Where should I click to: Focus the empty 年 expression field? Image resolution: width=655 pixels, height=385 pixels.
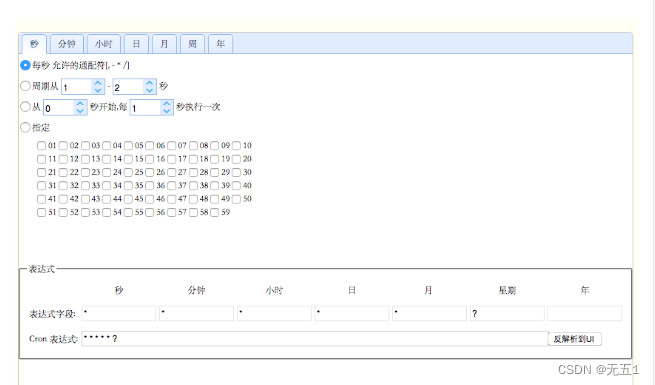point(585,313)
